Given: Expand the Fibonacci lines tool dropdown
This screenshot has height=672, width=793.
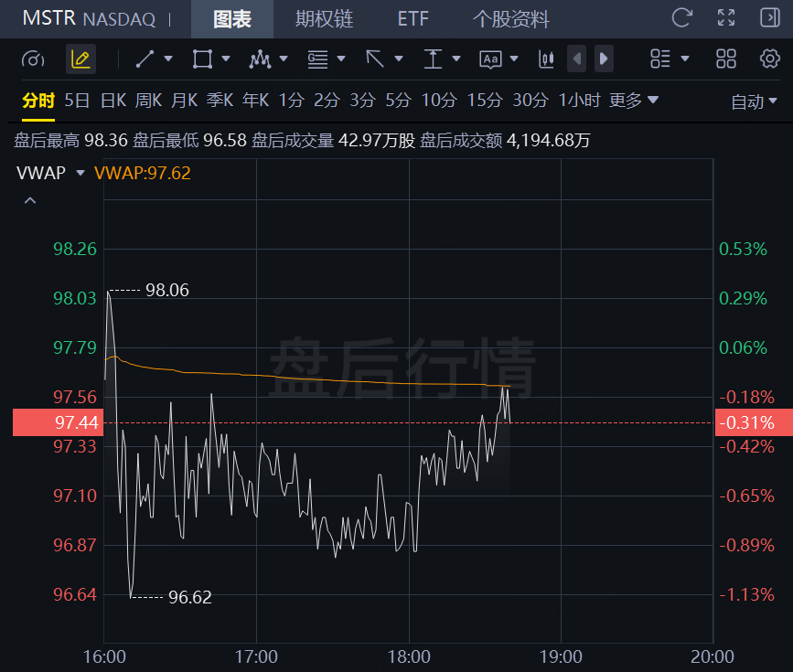Looking at the screenshot, I should coord(341,59).
